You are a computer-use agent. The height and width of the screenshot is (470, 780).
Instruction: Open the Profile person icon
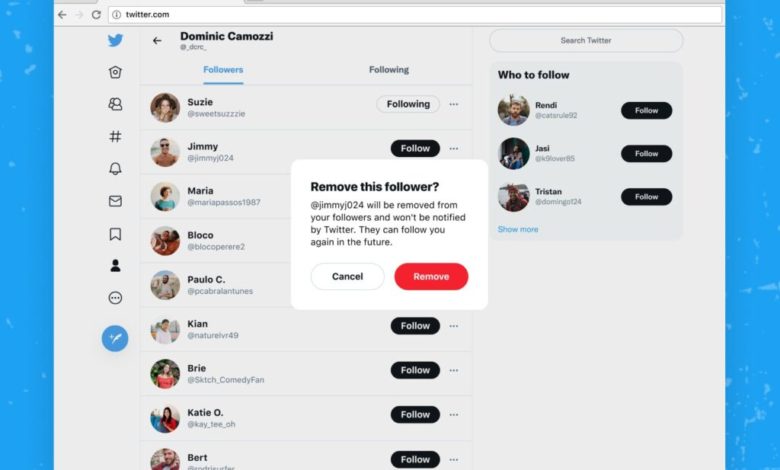[115, 266]
